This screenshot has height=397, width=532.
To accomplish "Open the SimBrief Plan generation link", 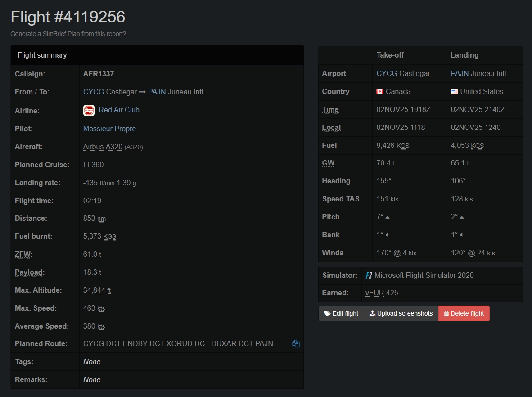I will (x=68, y=34).
